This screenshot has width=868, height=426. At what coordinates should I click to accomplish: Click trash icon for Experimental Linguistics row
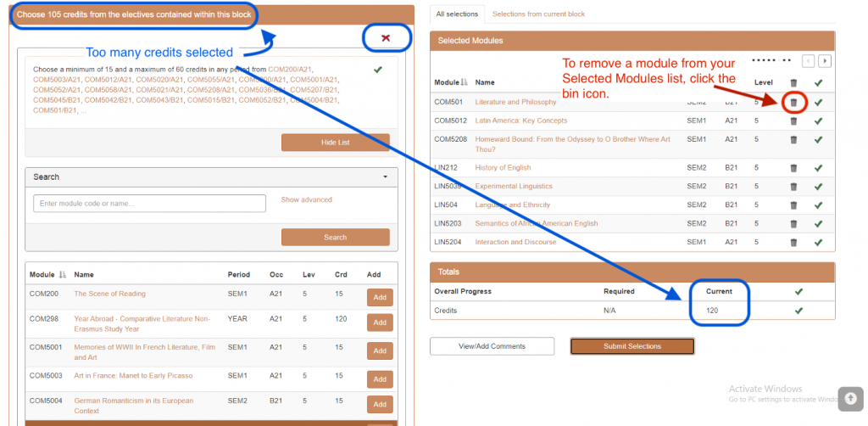coord(793,187)
